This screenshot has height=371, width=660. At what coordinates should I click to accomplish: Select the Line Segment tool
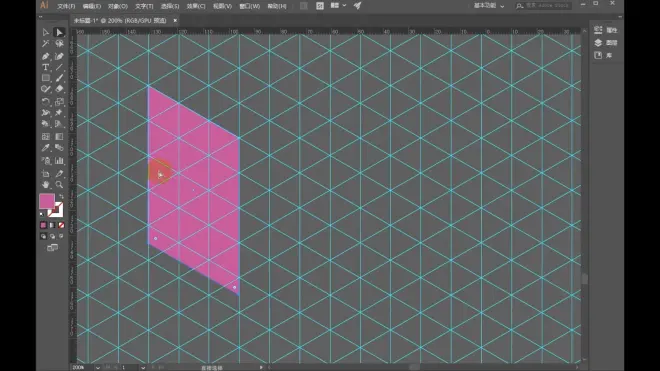(59, 67)
